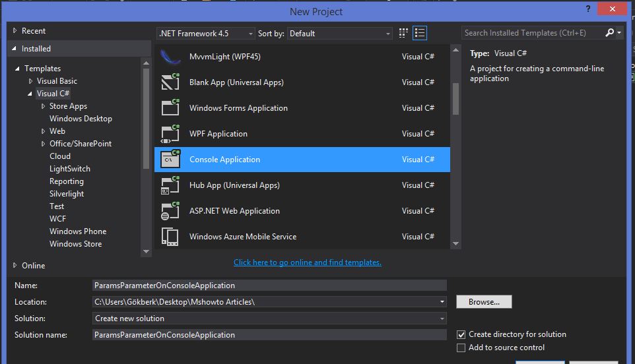The image size is (635, 364).
Task: Collapse the Installed section
Action: point(14,49)
